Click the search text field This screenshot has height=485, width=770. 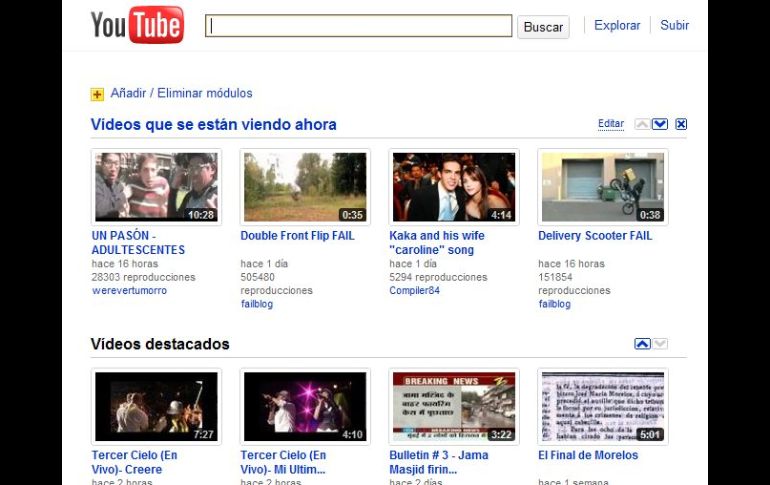358,26
